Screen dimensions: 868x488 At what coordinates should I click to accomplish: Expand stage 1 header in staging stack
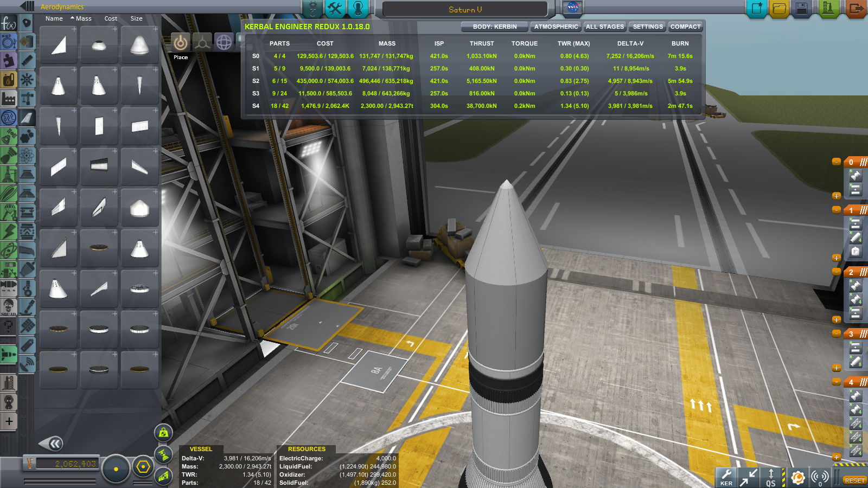tap(856, 210)
